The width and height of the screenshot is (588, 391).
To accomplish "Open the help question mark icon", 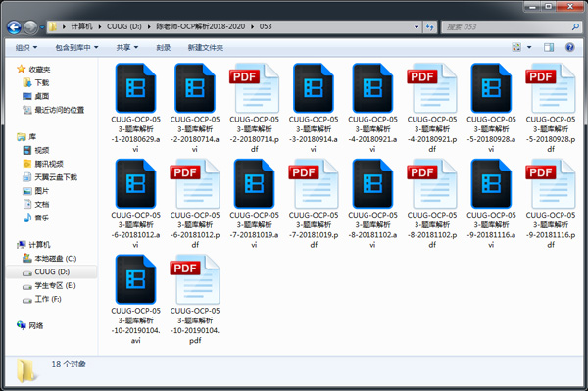I will (x=569, y=47).
